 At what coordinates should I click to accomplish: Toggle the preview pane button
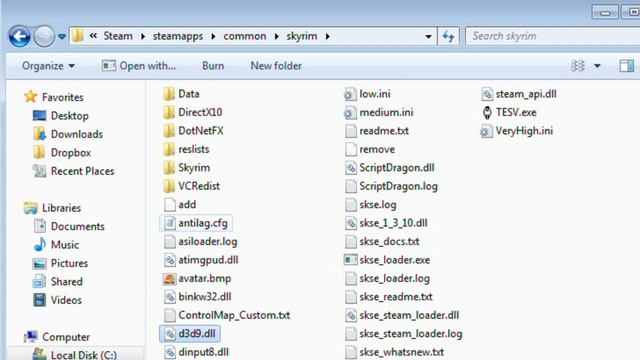click(627, 66)
